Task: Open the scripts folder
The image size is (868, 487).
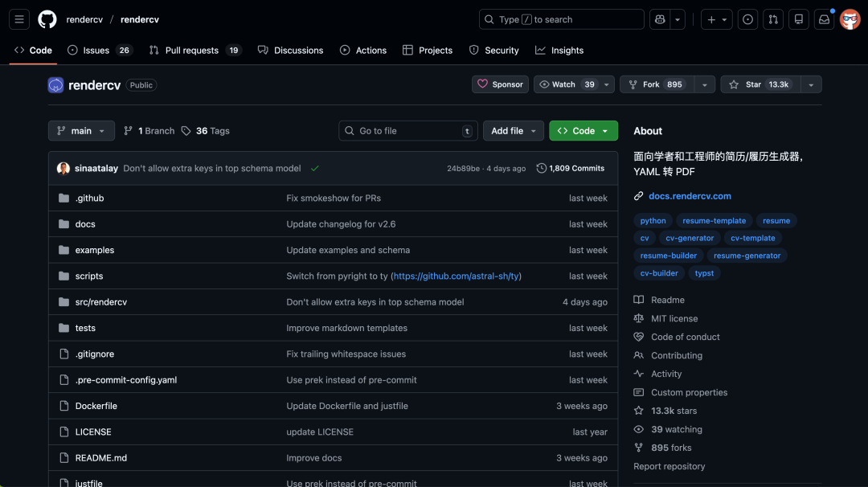Action: [x=89, y=276]
